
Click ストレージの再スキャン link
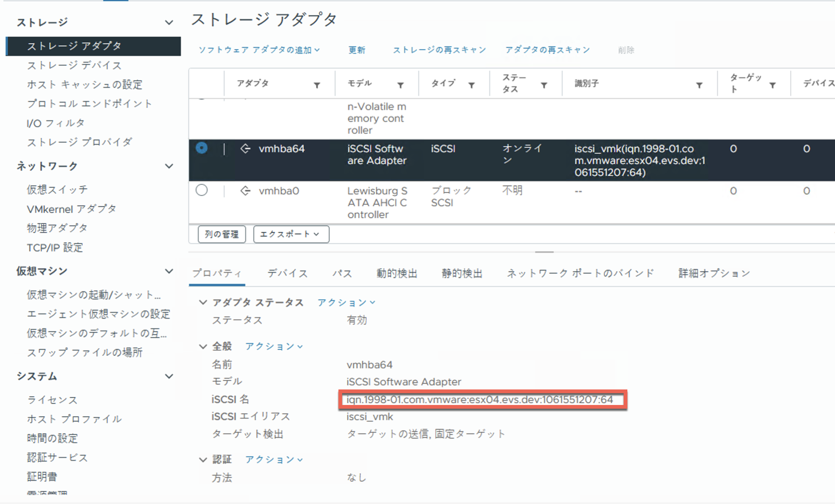tap(439, 50)
